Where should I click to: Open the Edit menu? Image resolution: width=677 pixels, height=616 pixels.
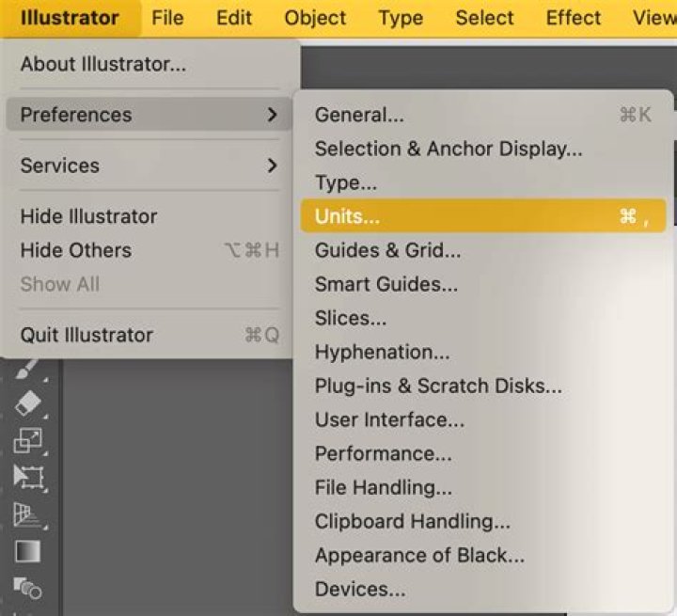[x=234, y=18]
